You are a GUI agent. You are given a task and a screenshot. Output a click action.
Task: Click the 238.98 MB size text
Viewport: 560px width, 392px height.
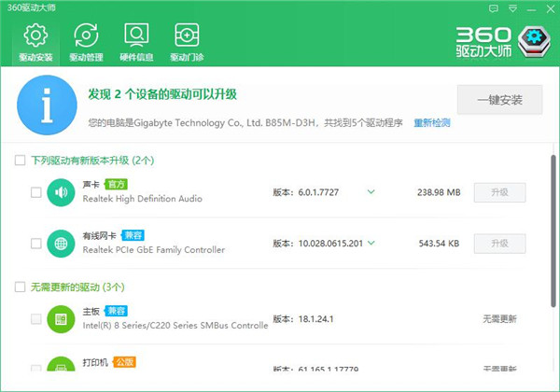(x=439, y=192)
